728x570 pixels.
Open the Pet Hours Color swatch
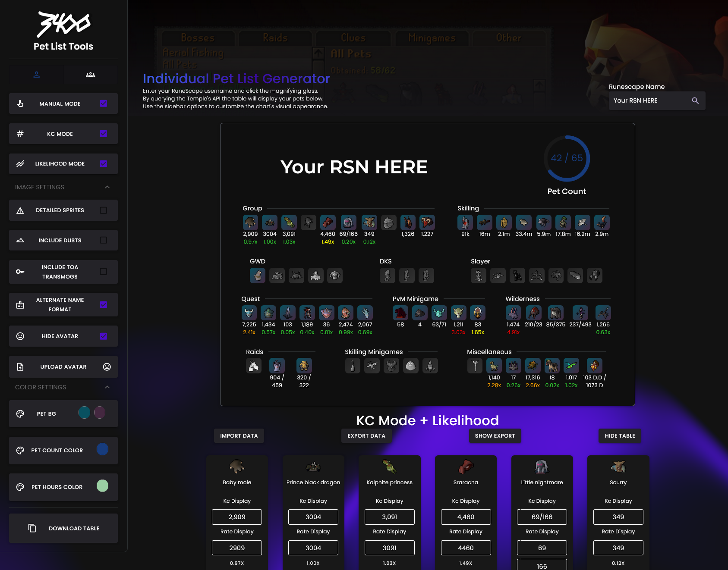tap(103, 486)
